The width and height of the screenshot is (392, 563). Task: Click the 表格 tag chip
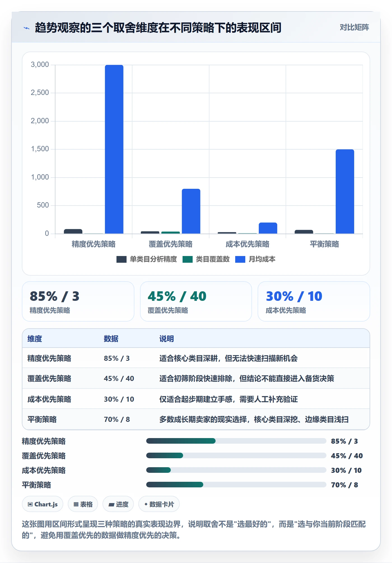[83, 504]
